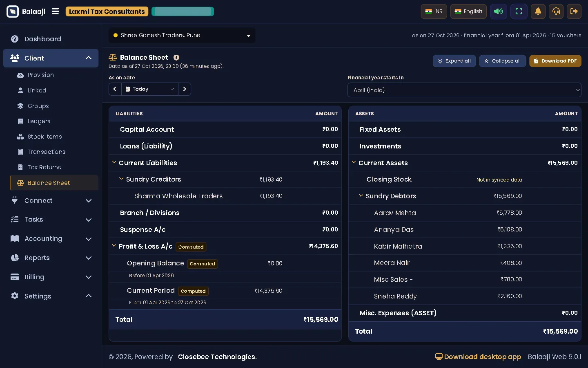Click the Meera Nair debtor row

pyautogui.click(x=465, y=263)
